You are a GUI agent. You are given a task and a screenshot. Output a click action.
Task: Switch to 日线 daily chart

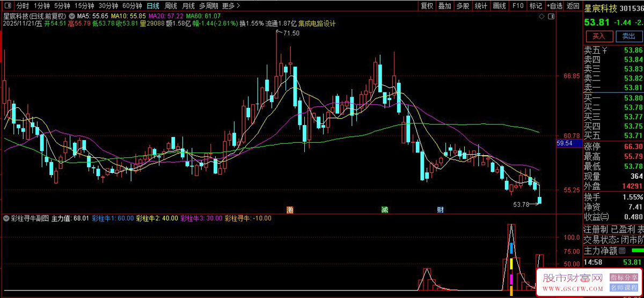point(153,6)
